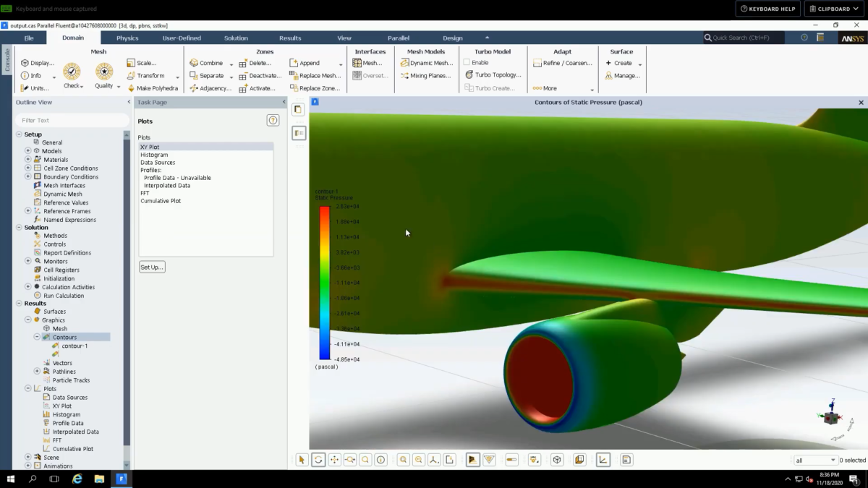Expand Cell Zone Conditions node
This screenshot has height=488, width=868.
coord(28,168)
